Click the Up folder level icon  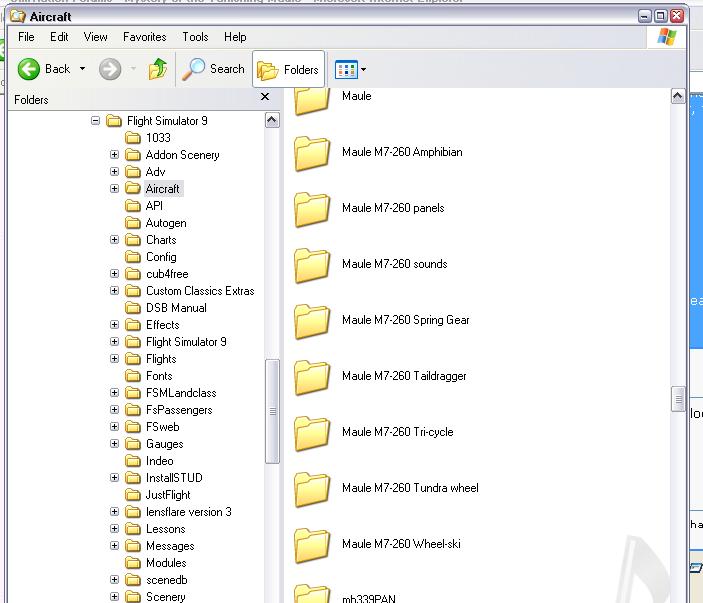pyautogui.click(x=158, y=69)
